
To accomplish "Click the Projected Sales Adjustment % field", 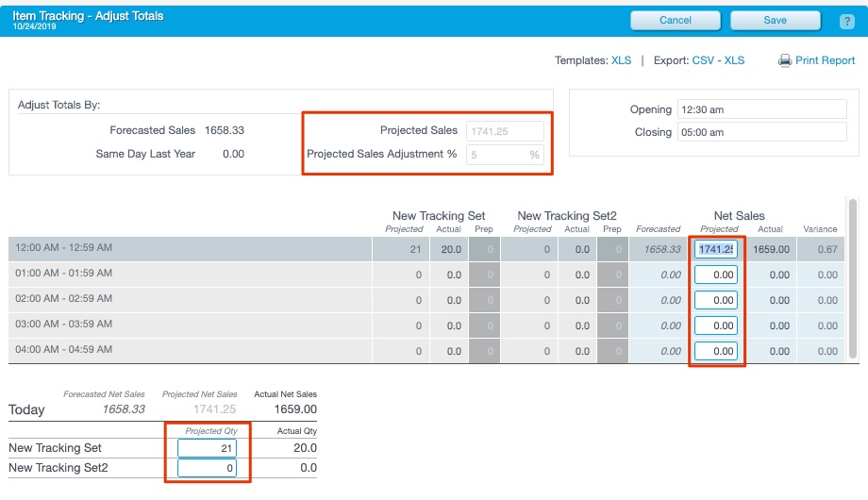I will (505, 155).
